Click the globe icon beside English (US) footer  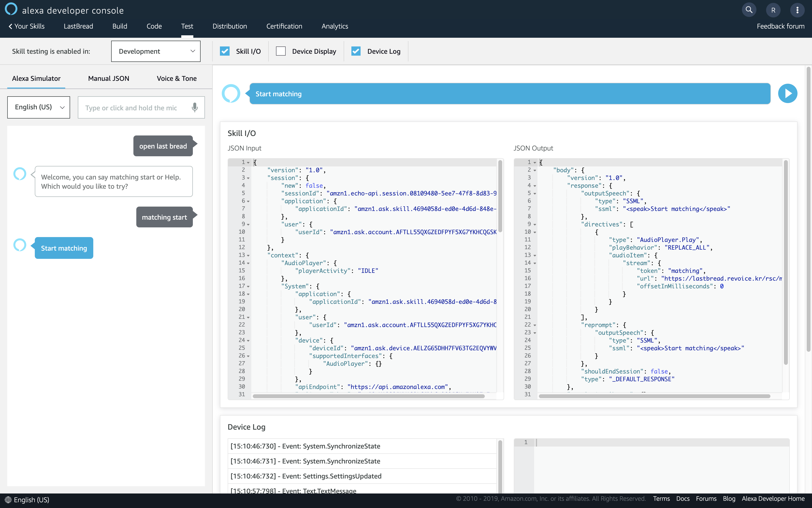pyautogui.click(x=8, y=500)
